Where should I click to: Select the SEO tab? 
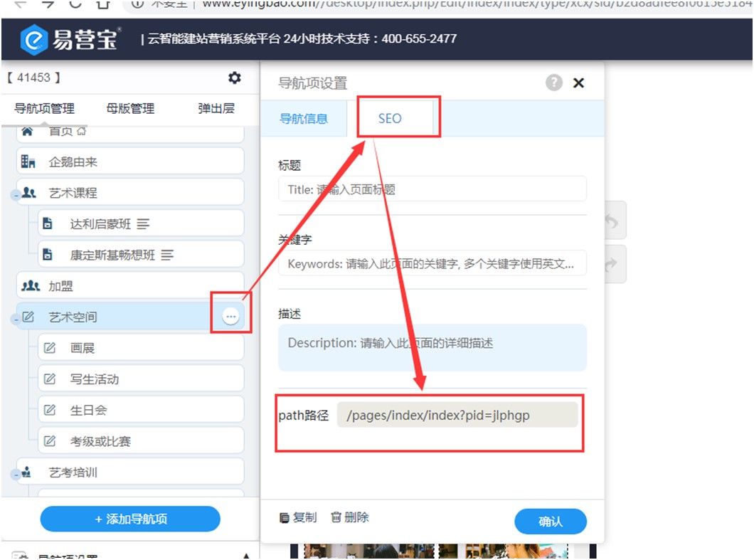pos(390,118)
